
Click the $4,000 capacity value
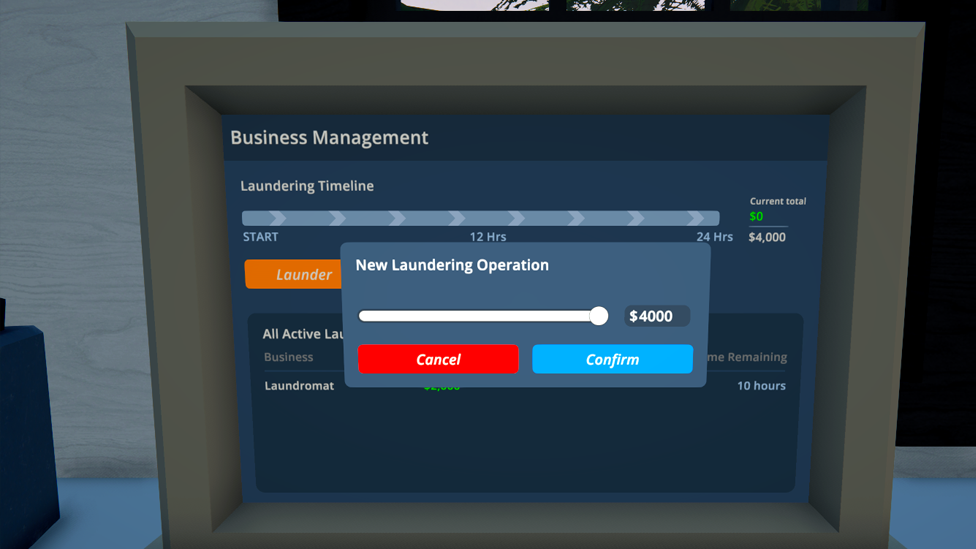[x=767, y=237]
